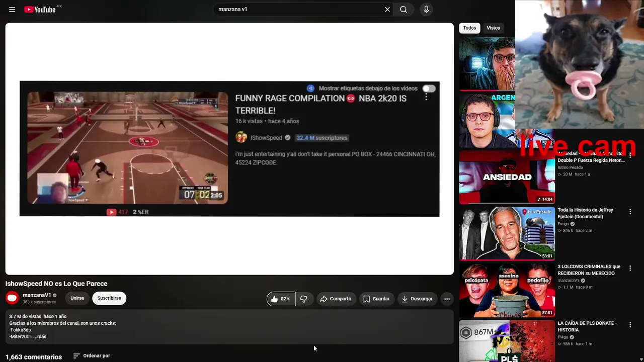Open the manzanaV1 channel link in the sidebar
The width and height of the screenshot is (644, 362).
click(568, 281)
